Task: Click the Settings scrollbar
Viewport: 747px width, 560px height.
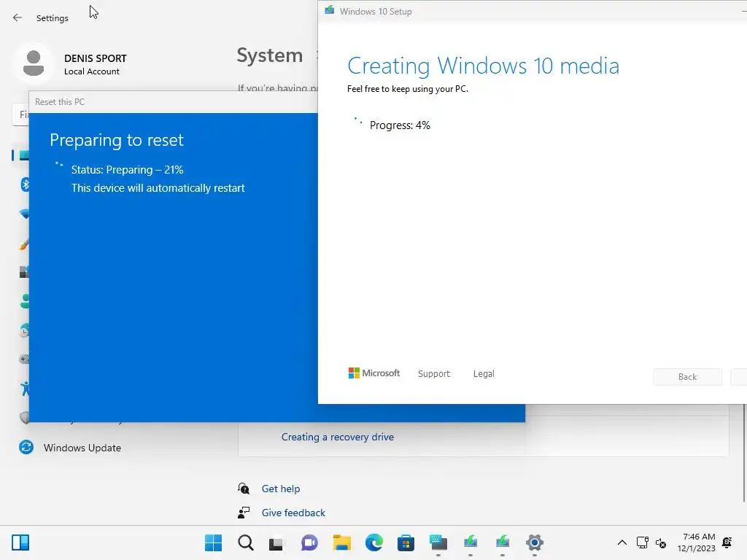Action: [744, 452]
